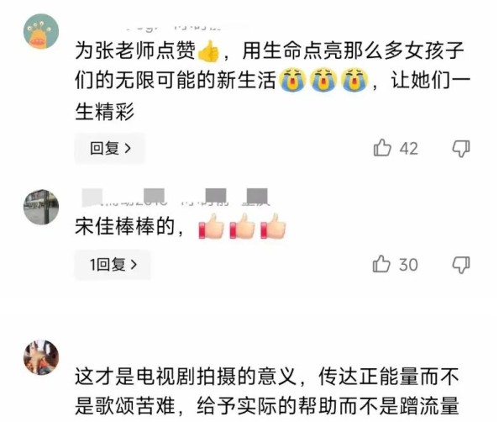504x422 pixels.
Task: Select the 为张老师点赞 comment text
Action: 272,81
